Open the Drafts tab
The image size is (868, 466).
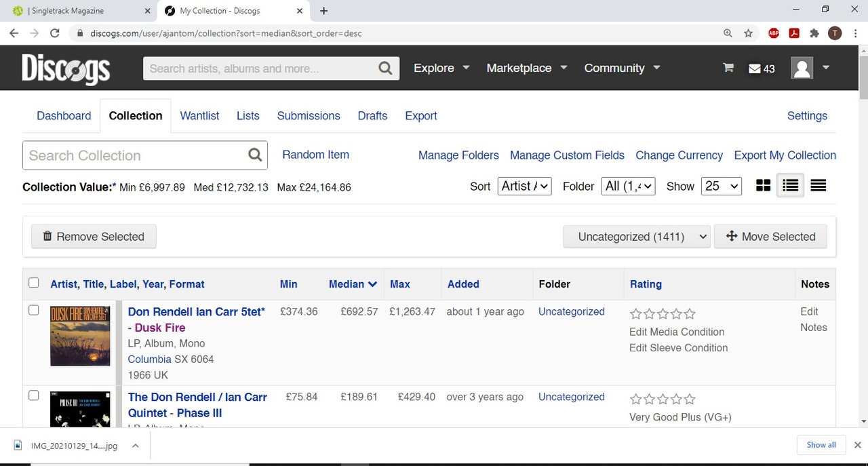(372, 116)
